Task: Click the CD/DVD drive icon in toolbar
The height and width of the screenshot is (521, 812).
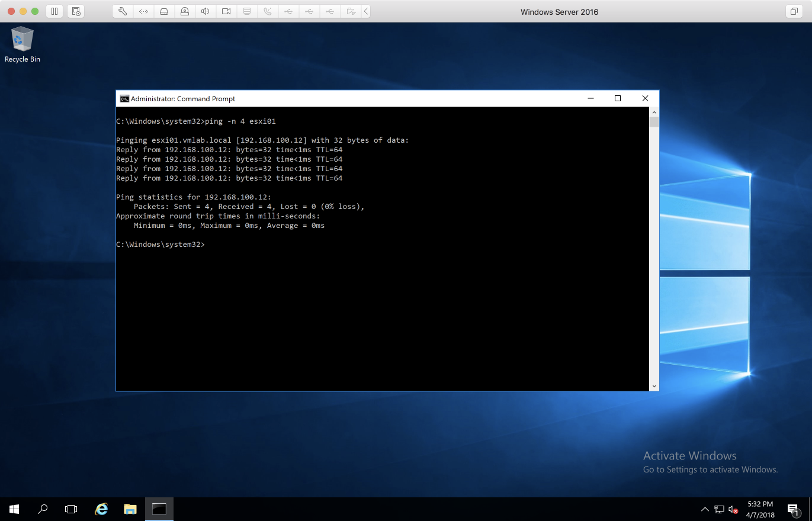Action: [185, 11]
